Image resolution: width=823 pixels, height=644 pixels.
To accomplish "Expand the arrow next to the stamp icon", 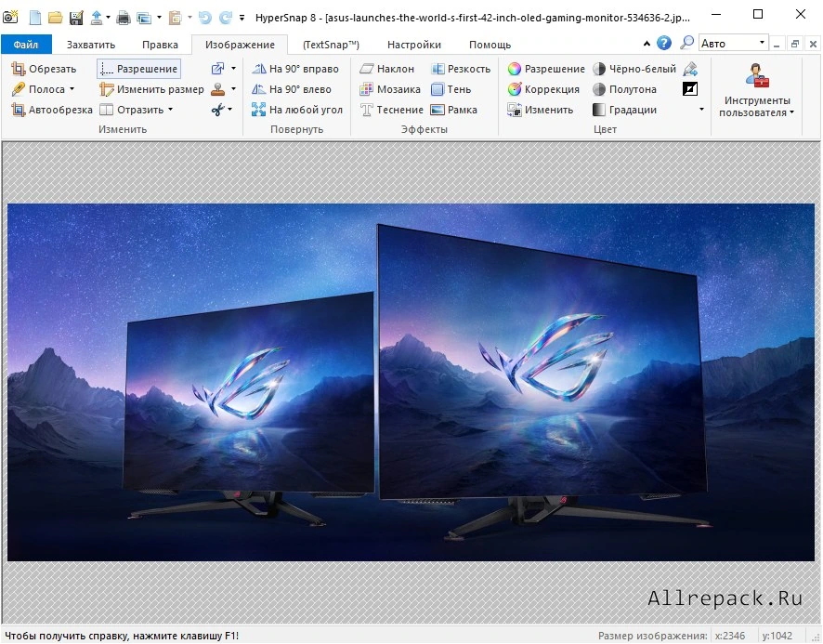I will click(x=233, y=89).
